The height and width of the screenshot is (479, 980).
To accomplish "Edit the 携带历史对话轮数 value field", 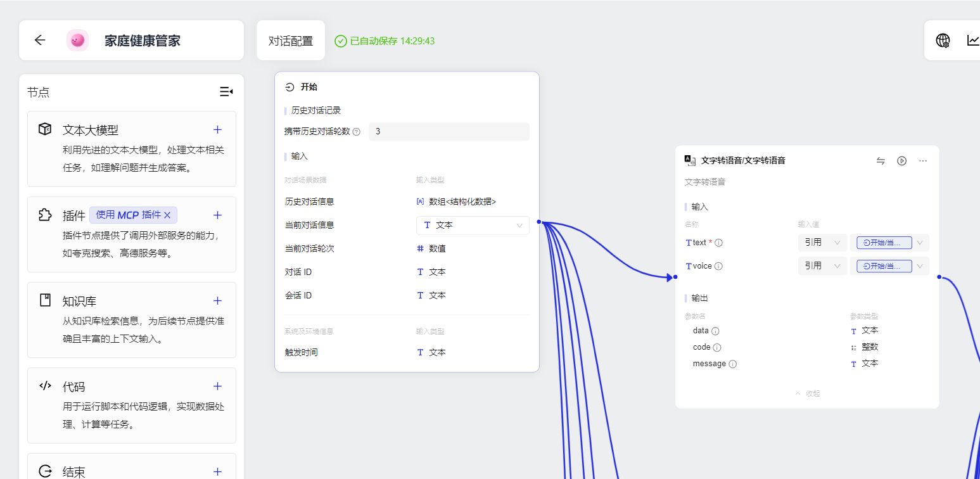I will (x=449, y=132).
